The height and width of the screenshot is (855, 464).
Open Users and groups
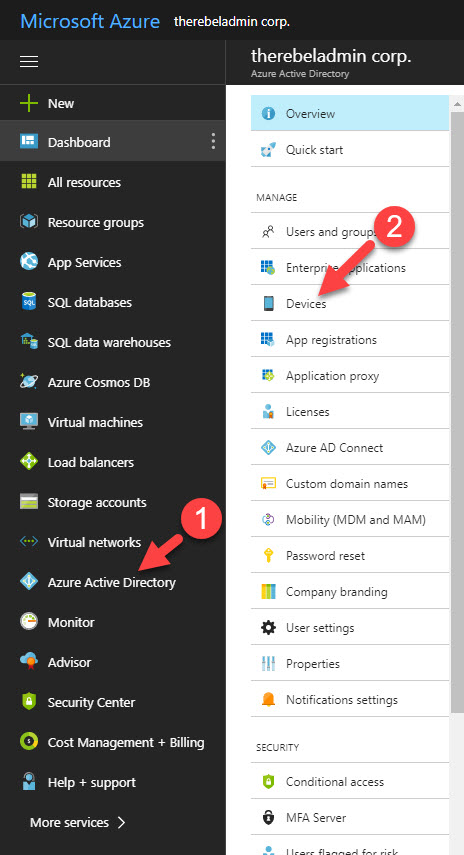[x=350, y=232]
